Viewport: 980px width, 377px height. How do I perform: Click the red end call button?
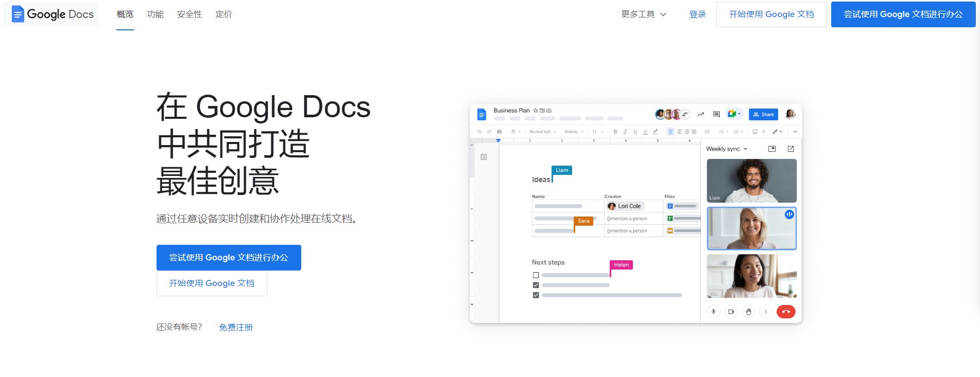click(786, 311)
